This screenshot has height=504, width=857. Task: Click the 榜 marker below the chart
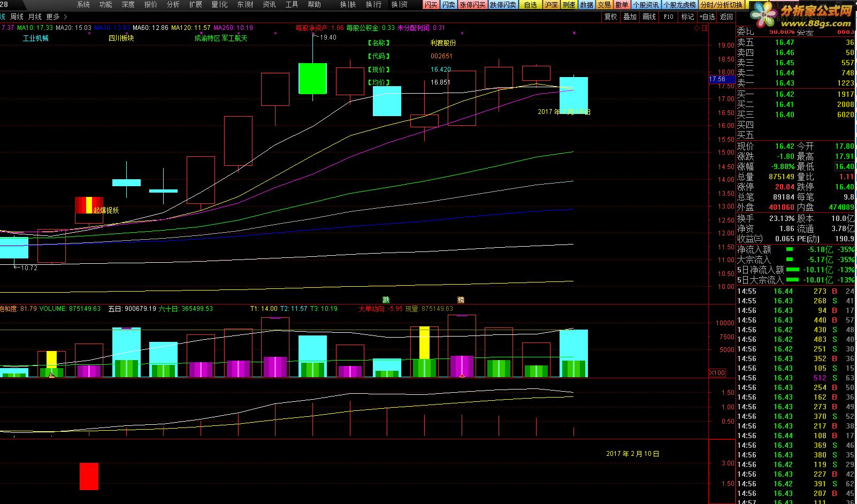point(461,300)
